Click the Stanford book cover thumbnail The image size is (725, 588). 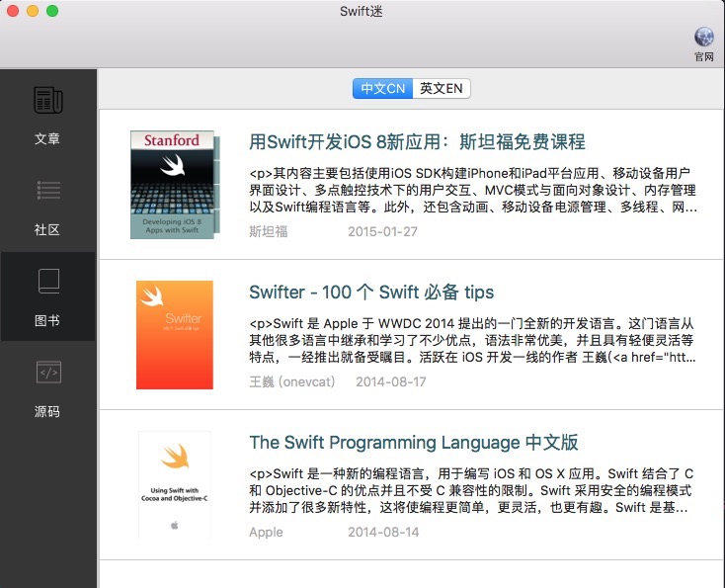click(175, 185)
